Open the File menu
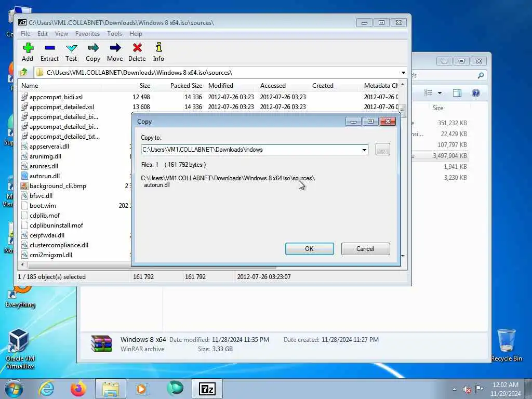Viewport: 532px width, 399px height. click(25, 34)
